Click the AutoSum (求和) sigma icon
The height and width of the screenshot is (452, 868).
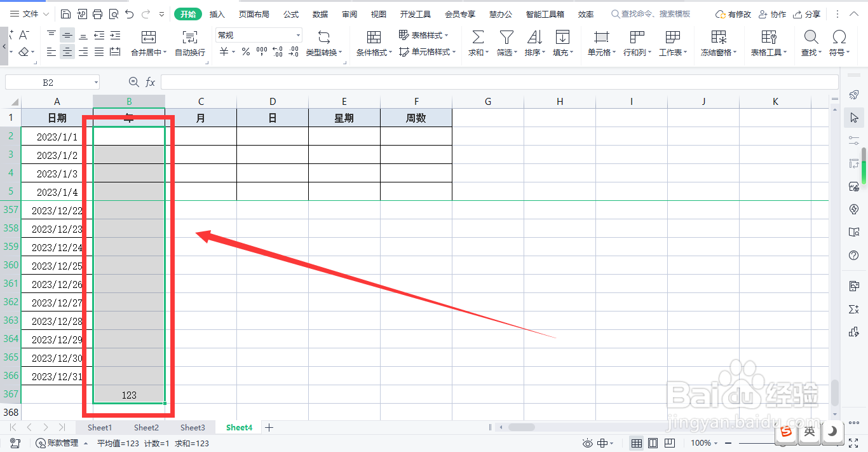478,37
